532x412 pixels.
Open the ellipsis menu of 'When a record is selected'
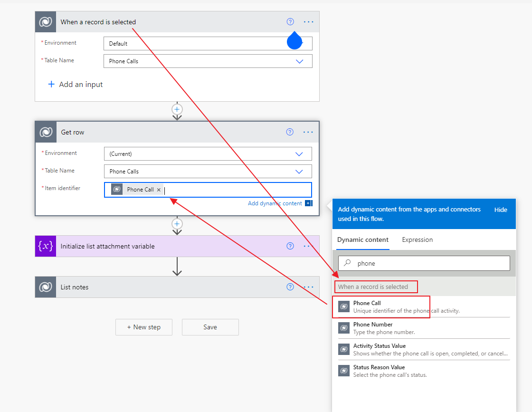[308, 22]
